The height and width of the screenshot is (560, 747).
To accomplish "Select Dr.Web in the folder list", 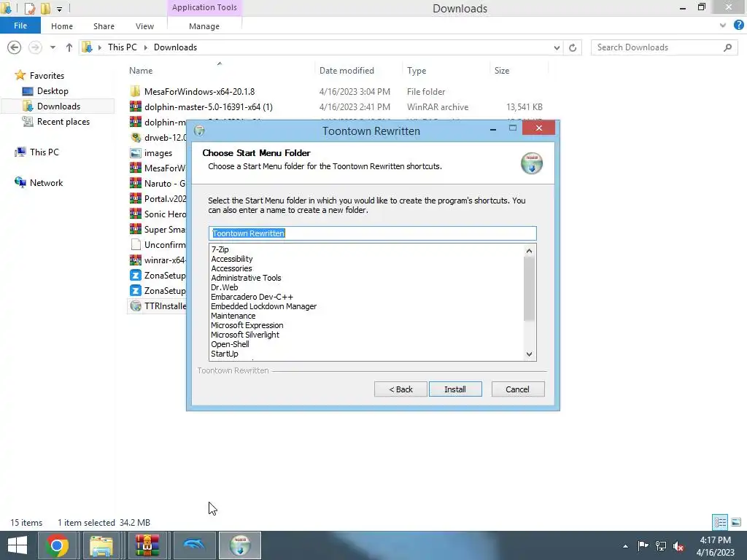I will tap(225, 287).
